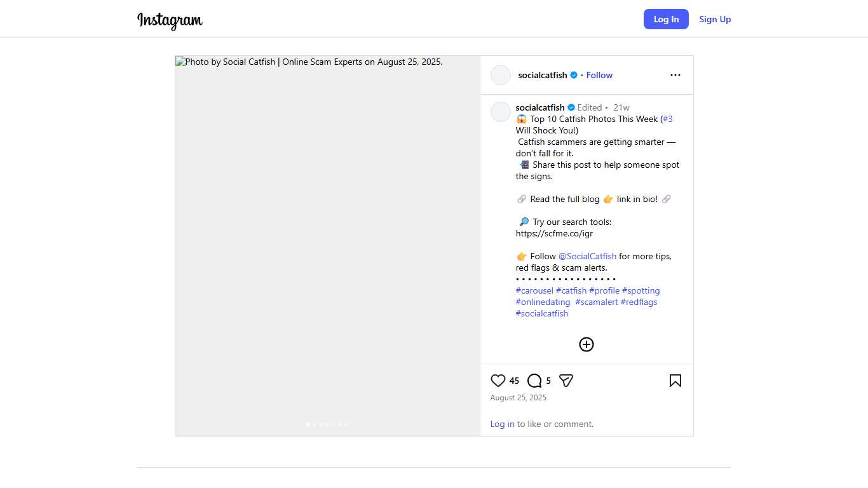Image resolution: width=868 pixels, height=488 pixels.
Task: Open comments via speech bubble icon
Action: [534, 381]
